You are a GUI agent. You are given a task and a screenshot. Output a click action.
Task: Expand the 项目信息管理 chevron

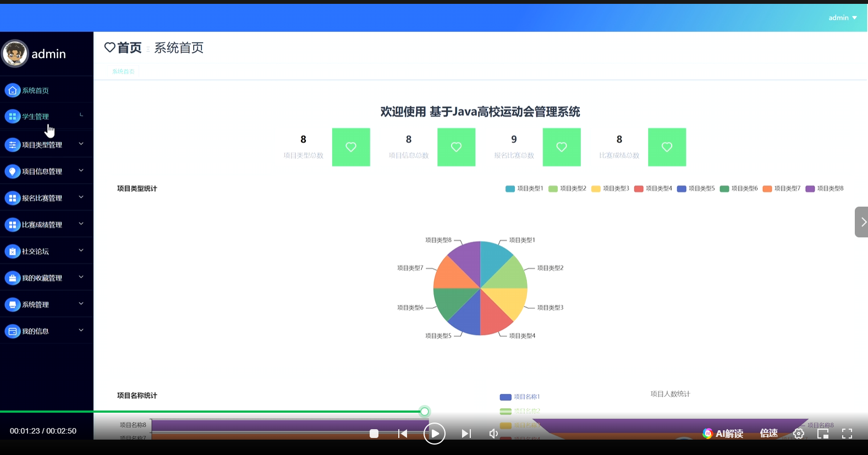[x=81, y=170]
